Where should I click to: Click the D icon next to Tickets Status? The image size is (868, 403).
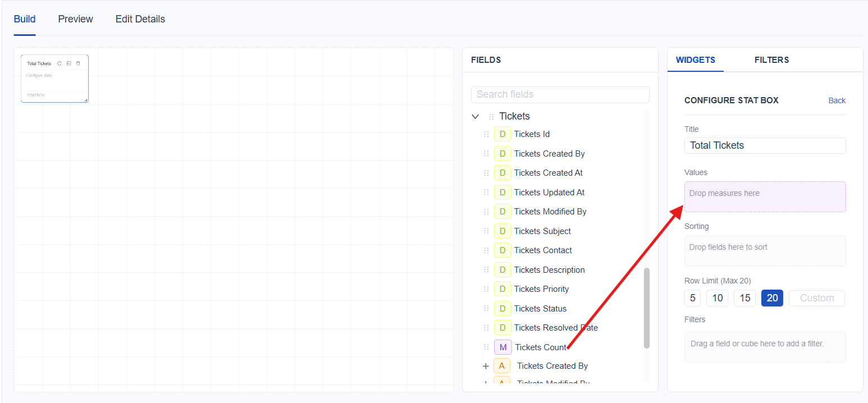point(502,309)
